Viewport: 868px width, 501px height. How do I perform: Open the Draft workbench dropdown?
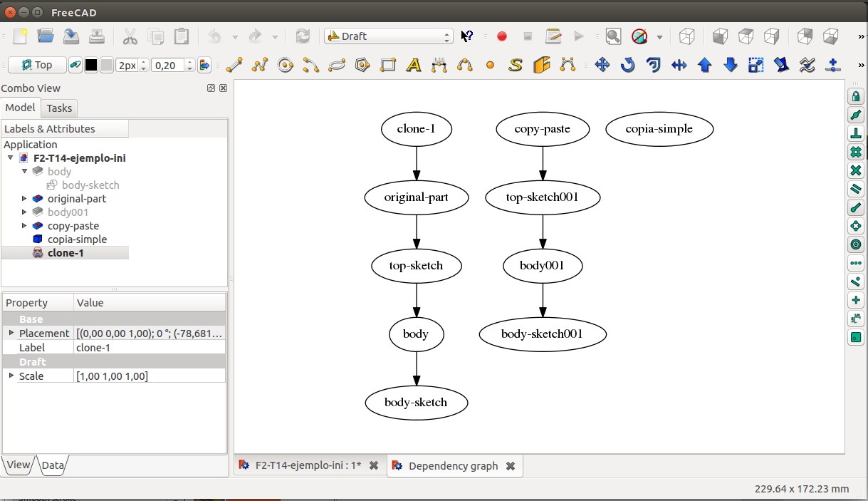click(388, 36)
